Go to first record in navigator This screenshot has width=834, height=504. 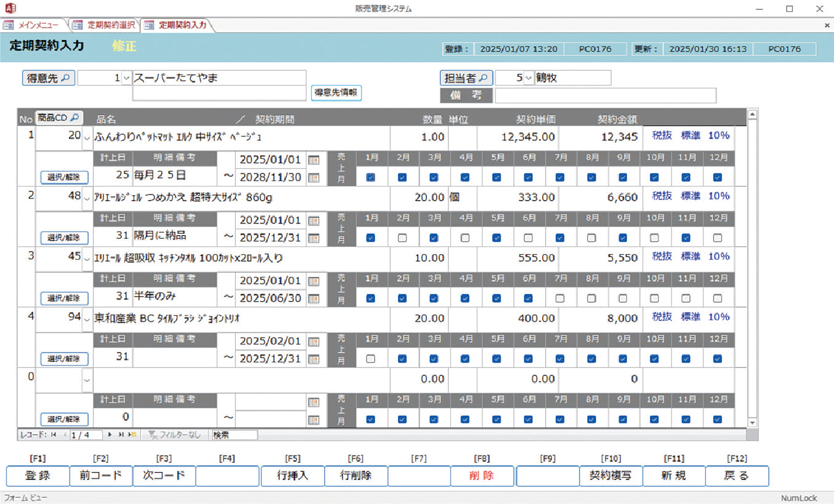[x=54, y=434]
